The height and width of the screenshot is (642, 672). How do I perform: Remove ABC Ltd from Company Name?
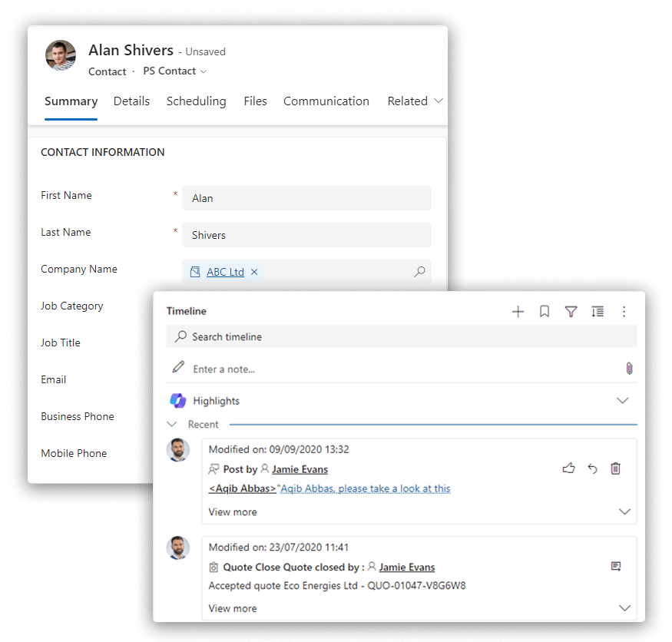pyautogui.click(x=254, y=272)
